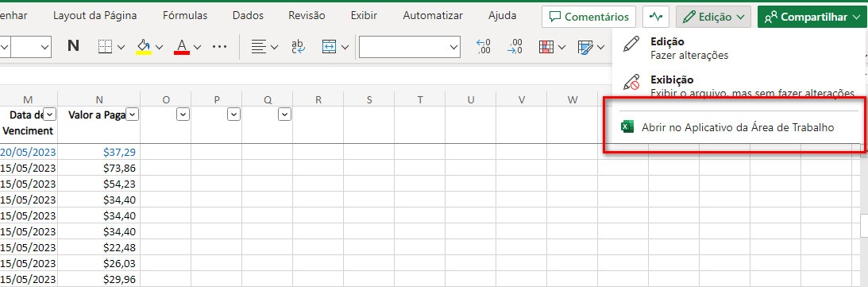This screenshot has width=868, height=287.
Task: Open font size dropdown
Action: [x=31, y=47]
